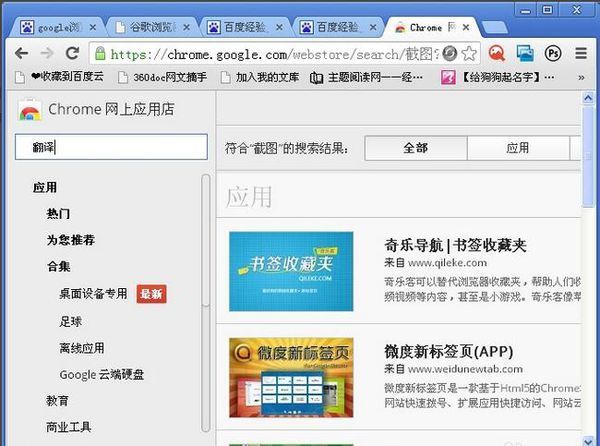Switch to the 谷歌浏览 tab

click(x=152, y=28)
